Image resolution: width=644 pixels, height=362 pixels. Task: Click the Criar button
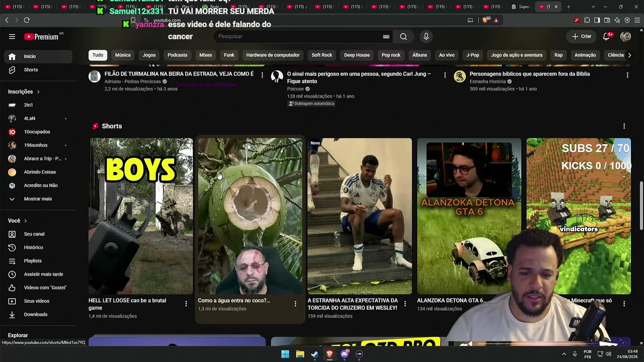point(582,36)
